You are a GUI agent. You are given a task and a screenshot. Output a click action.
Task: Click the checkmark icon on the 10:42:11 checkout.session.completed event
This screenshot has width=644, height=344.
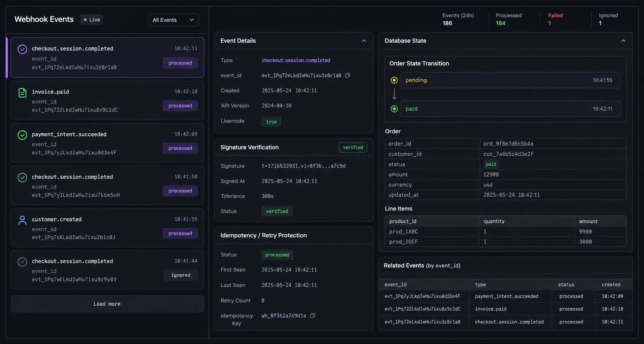[x=23, y=49]
